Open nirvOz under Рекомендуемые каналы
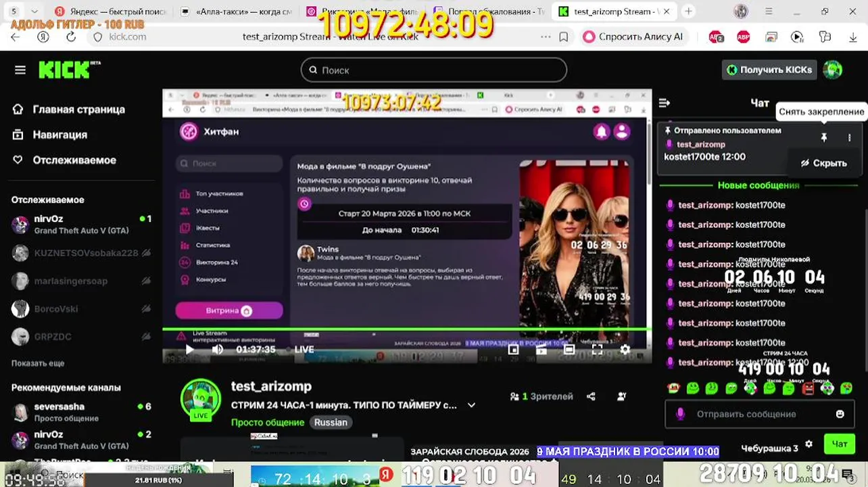 81,440
